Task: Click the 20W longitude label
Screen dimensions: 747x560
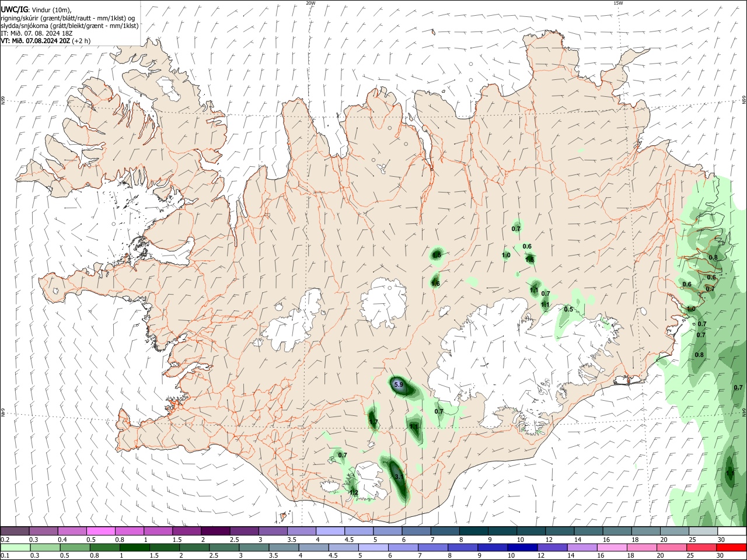Action: [x=311, y=3]
